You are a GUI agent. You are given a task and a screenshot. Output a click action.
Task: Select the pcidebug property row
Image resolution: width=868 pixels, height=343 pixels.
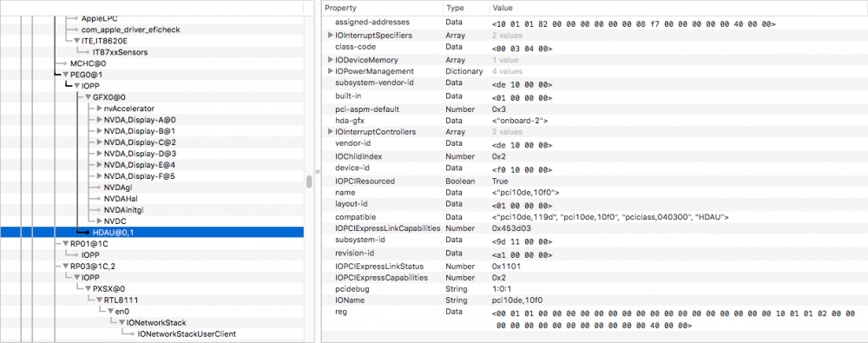(595, 288)
